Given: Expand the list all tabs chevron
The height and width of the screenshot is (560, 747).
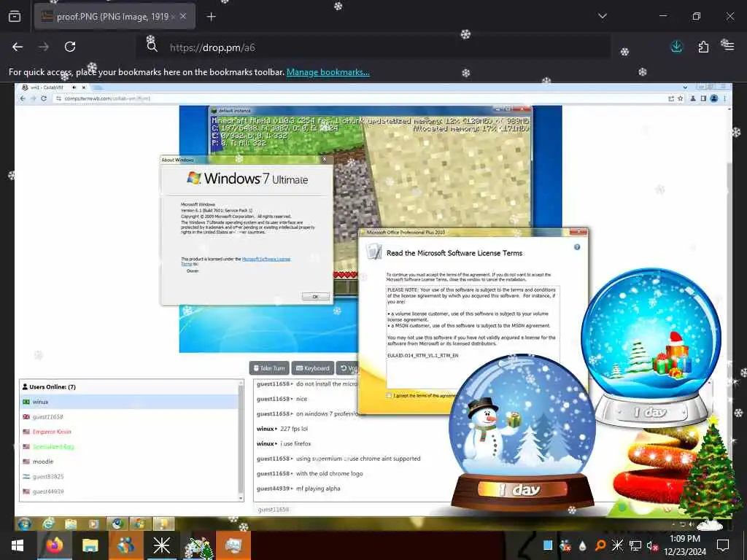Looking at the screenshot, I should click(602, 16).
